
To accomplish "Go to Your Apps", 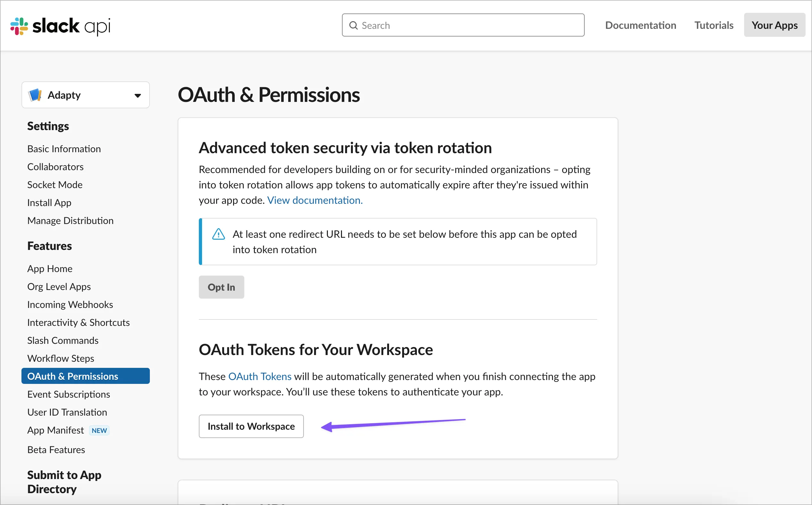I will [774, 25].
